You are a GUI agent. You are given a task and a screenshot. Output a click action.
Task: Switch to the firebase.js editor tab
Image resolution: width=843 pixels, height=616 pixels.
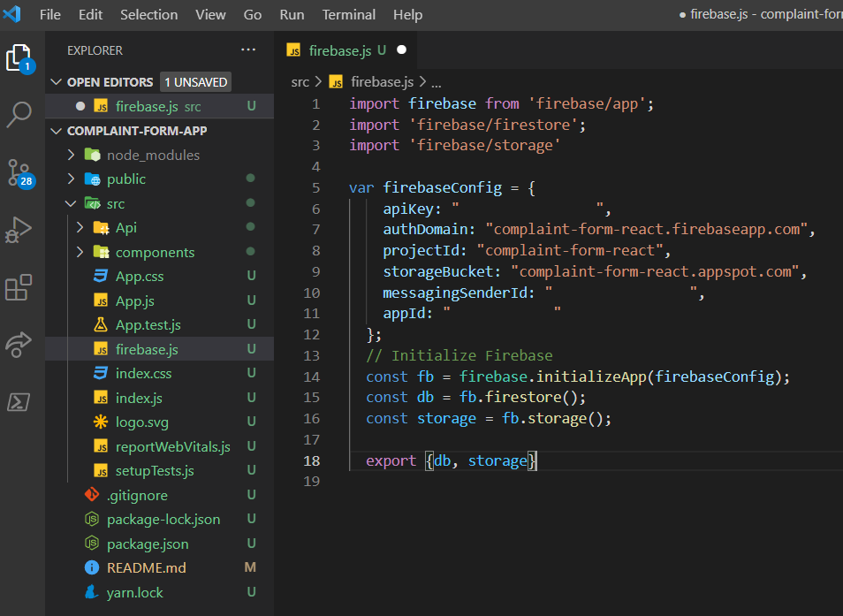340,50
